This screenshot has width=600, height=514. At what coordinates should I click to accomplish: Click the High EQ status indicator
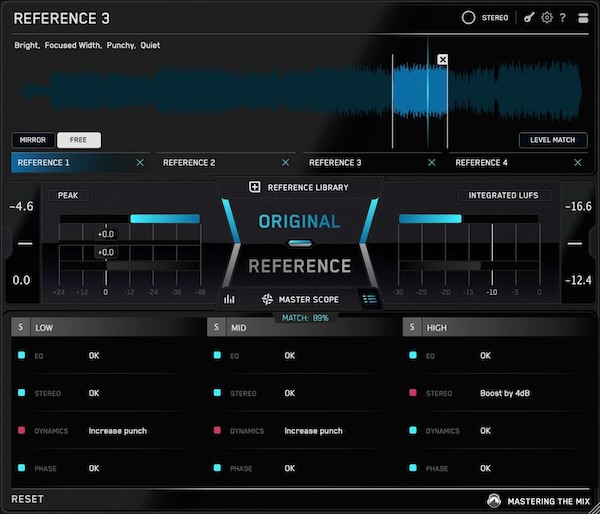coord(413,356)
